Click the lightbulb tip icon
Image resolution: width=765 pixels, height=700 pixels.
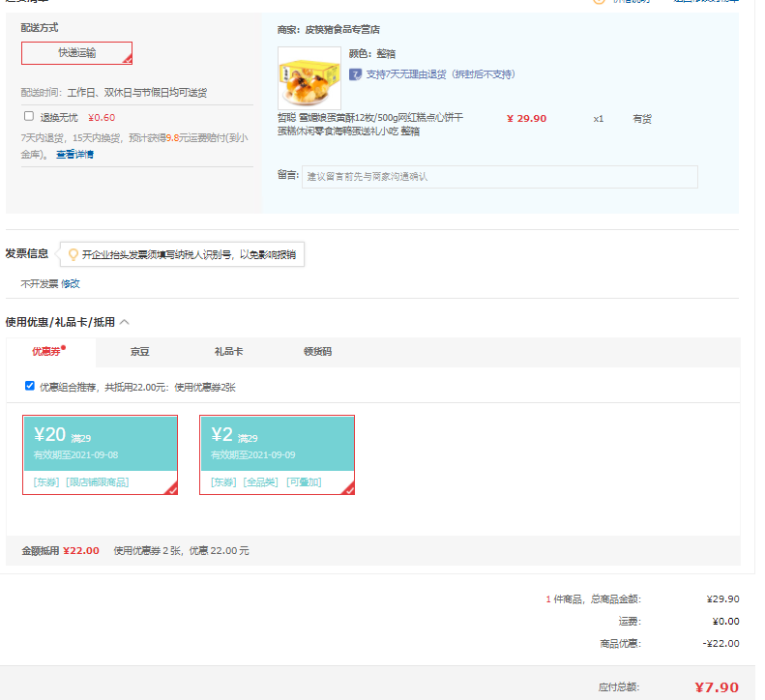[x=74, y=254]
